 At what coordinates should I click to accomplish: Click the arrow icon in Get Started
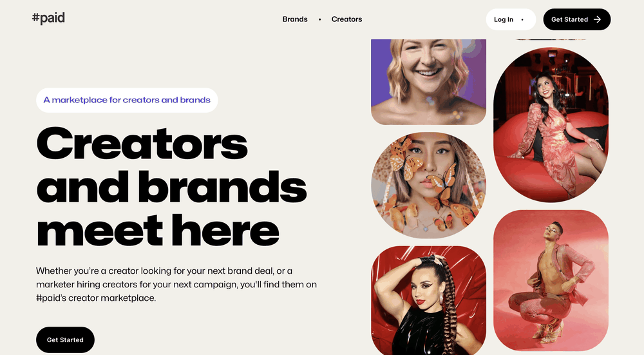pos(598,19)
